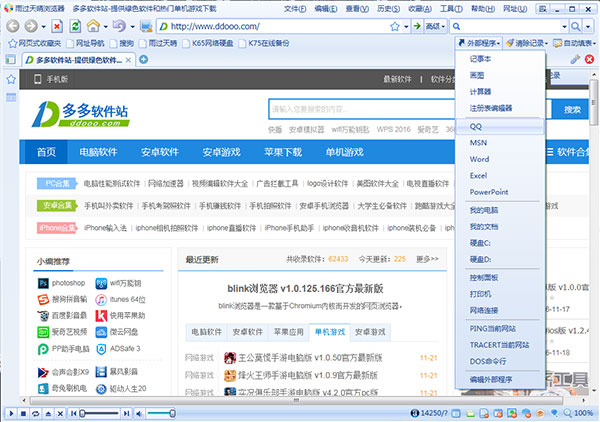Open the 工具(T) menu

451,8
